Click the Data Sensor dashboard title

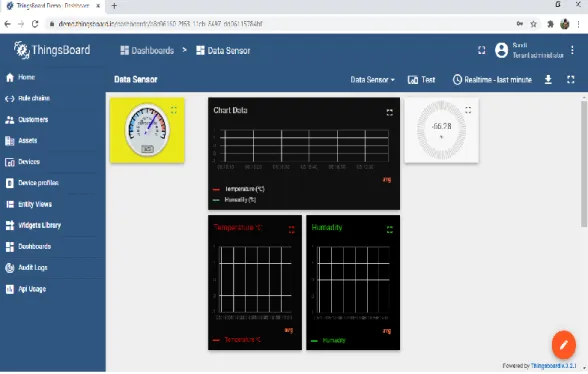pos(136,80)
